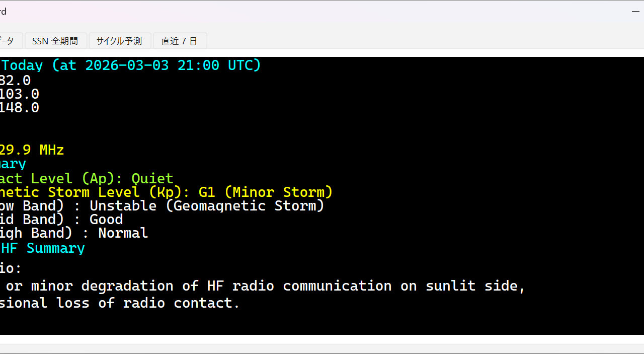Click the High Band Normal status
Image resolution: width=644 pixels, height=354 pixels.
[x=123, y=233]
